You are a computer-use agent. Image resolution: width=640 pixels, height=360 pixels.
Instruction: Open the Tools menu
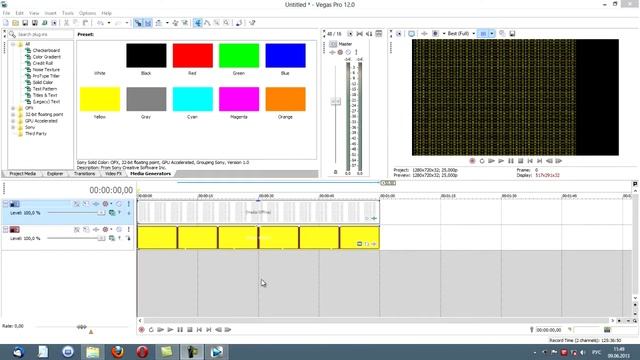point(68,13)
